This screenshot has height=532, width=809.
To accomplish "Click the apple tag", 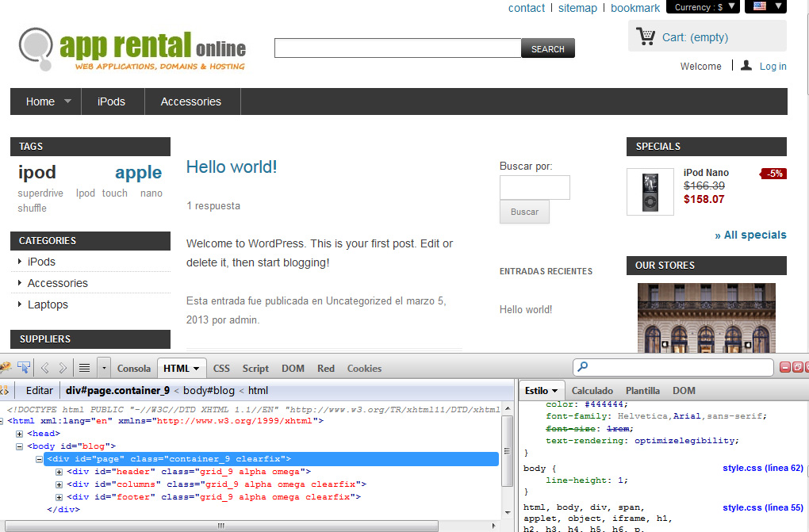I will pos(138,172).
